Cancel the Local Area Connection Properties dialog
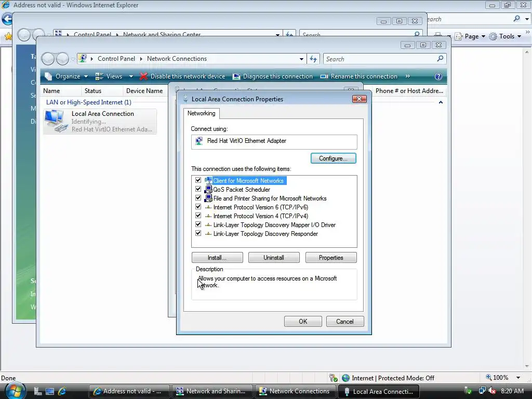This screenshot has height=399, width=532. pos(345,321)
